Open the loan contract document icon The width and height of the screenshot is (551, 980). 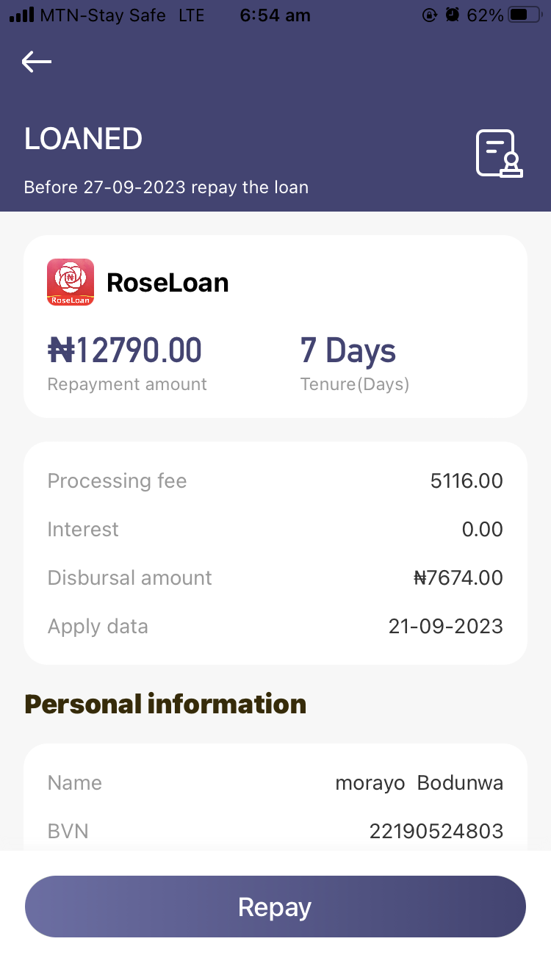(x=499, y=154)
